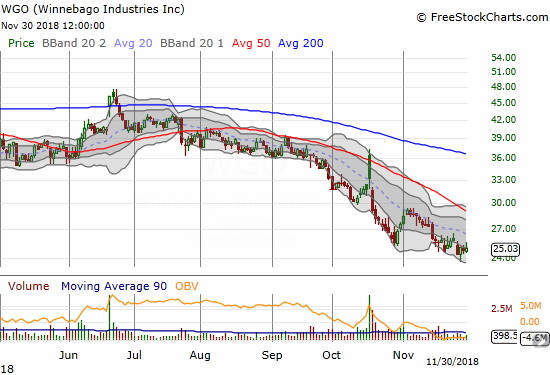Choose the Avg 20 legend label

coord(133,43)
